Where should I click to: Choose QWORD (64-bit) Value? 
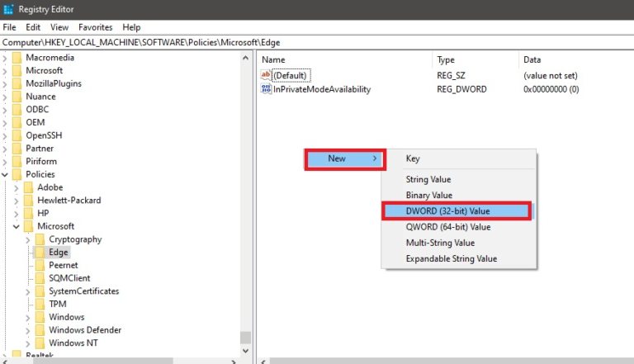458,227
